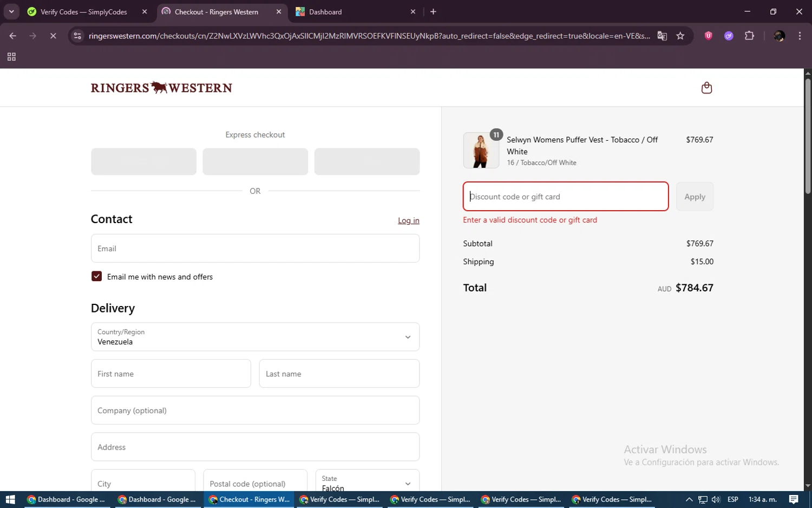812x508 pixels.
Task: Click the third express checkout button
Action: coord(367,161)
